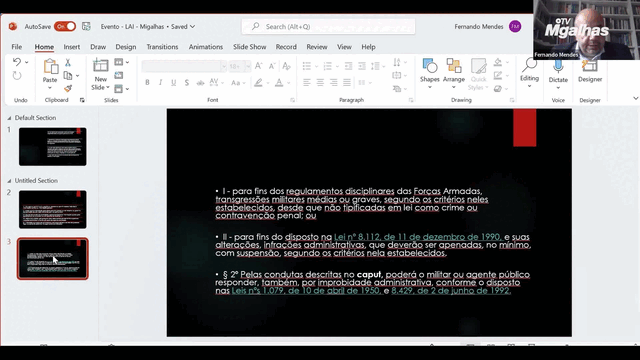
Task: Toggle Strikethrough formatting
Action: click(x=200, y=83)
